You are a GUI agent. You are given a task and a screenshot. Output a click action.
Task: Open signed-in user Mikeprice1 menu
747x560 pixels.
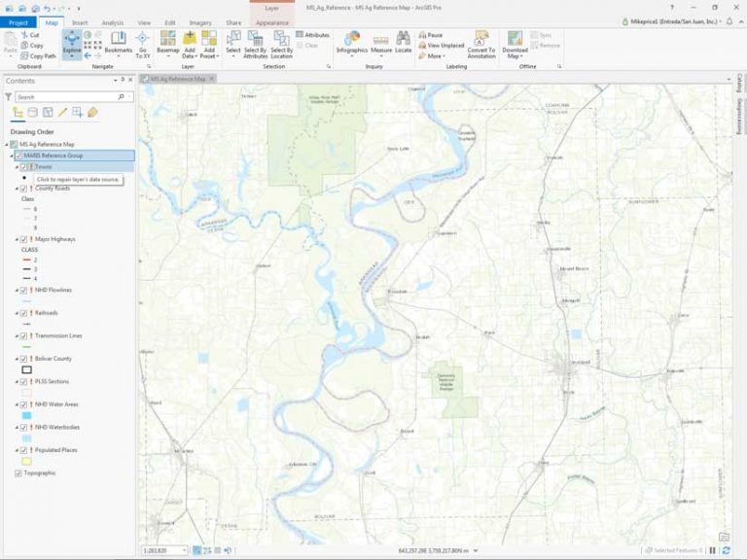pyautogui.click(x=672, y=21)
